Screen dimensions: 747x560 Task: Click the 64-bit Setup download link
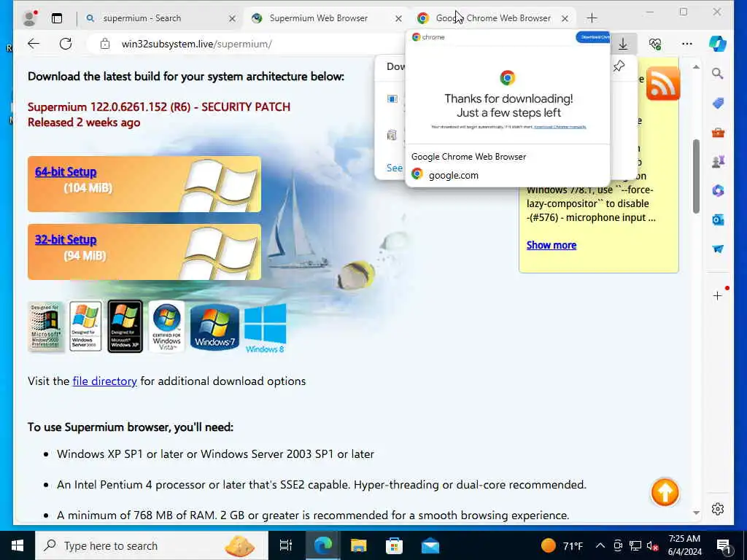[x=66, y=172]
